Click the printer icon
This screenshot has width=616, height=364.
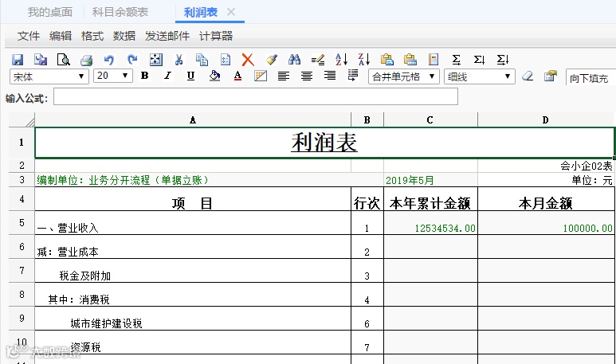[x=86, y=60]
